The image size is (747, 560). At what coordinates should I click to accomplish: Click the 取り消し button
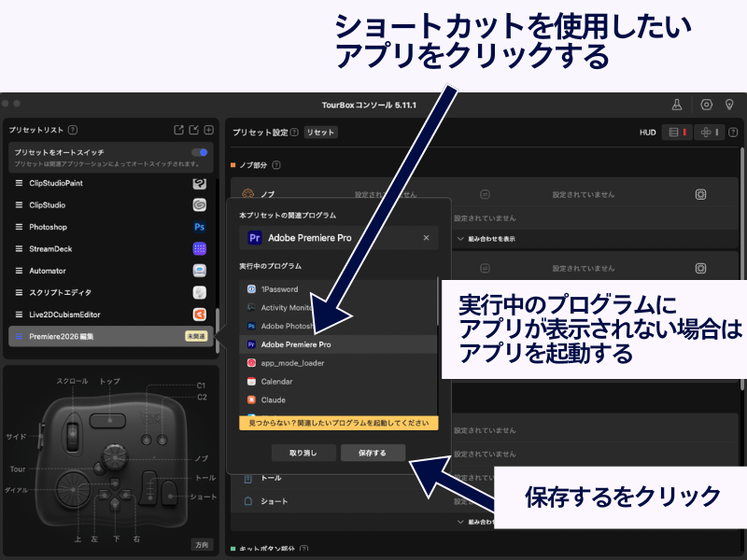pos(303,453)
